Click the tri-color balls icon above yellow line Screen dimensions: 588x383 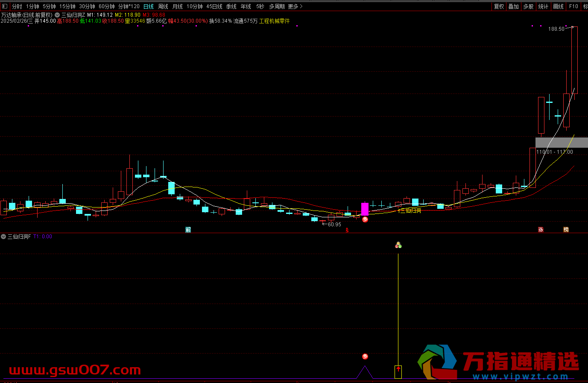point(398,245)
